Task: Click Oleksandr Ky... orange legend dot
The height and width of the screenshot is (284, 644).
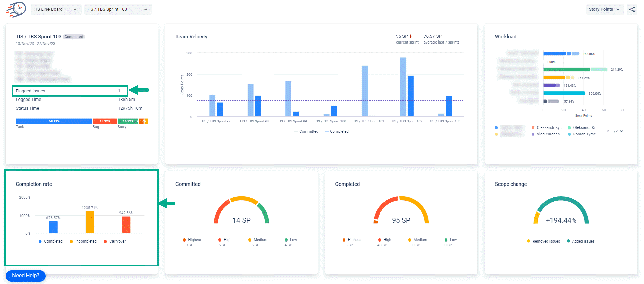Action: (x=533, y=127)
